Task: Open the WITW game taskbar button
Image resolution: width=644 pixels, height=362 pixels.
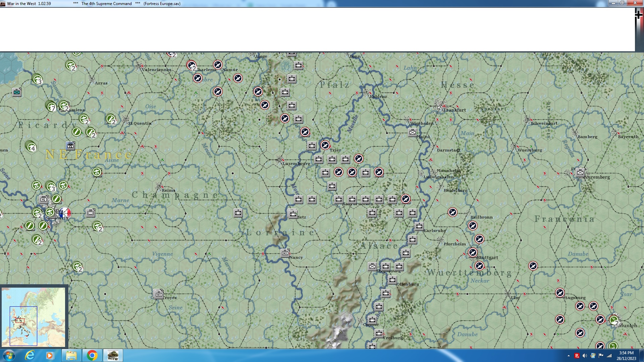Action: point(113,355)
